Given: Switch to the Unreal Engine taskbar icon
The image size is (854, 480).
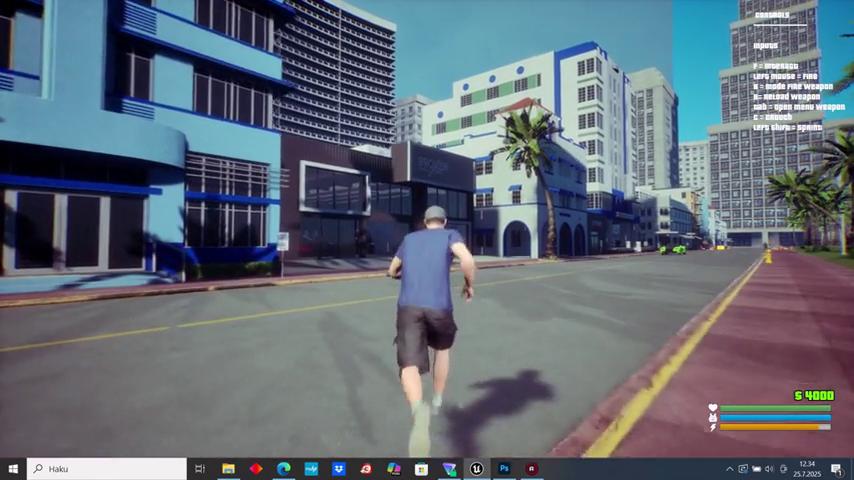Looking at the screenshot, I should 477,469.
